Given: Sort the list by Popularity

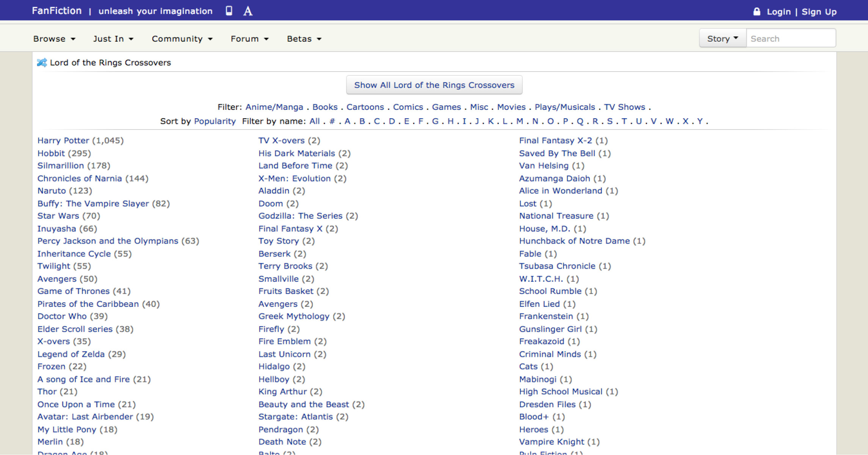Looking at the screenshot, I should [215, 121].
